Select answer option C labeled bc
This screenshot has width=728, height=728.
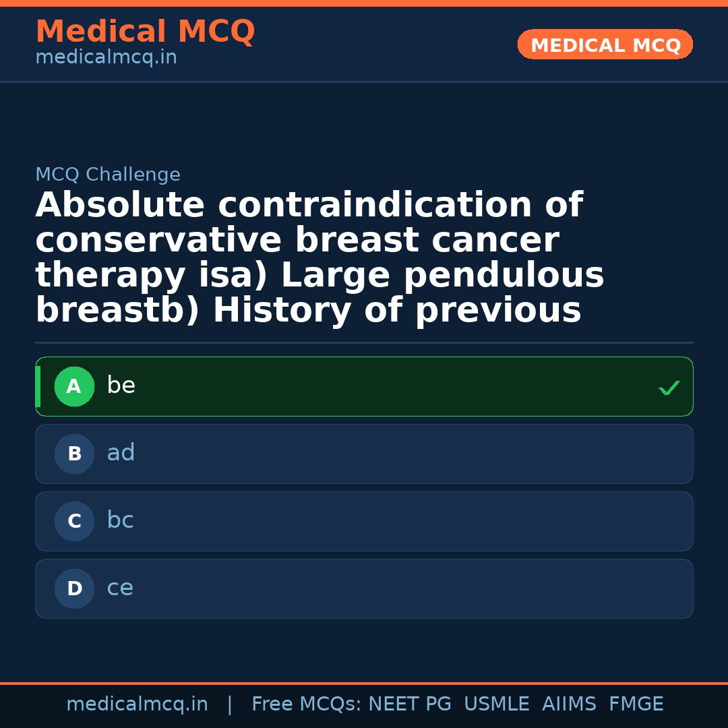click(x=364, y=521)
